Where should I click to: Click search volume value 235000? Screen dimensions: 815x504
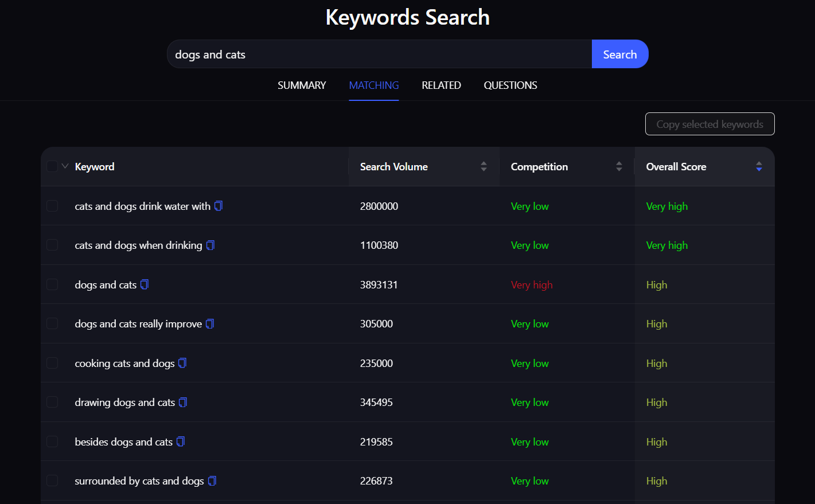pos(376,364)
